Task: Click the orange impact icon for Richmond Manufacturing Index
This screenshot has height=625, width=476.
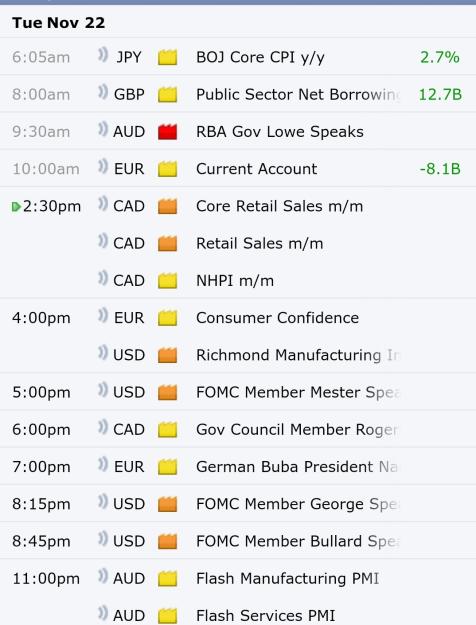Action: [167, 355]
